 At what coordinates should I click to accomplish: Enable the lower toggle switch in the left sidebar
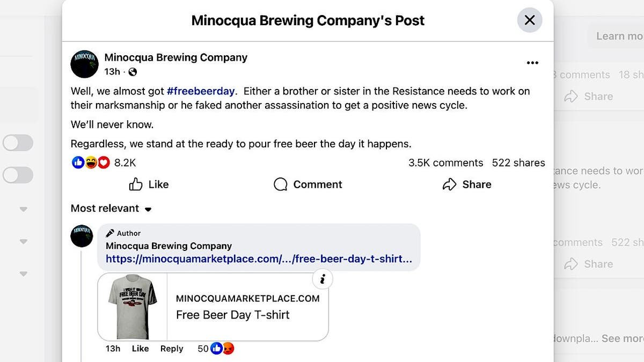tap(18, 175)
